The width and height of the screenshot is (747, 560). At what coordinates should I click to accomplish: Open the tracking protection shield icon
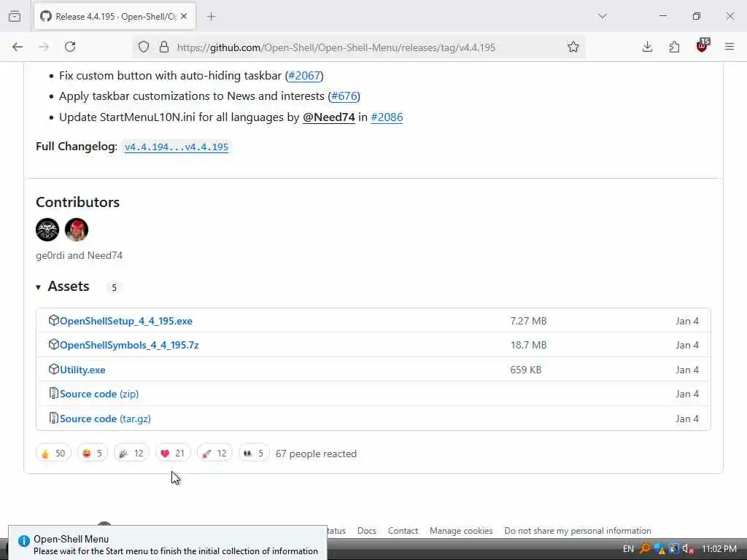(x=144, y=47)
